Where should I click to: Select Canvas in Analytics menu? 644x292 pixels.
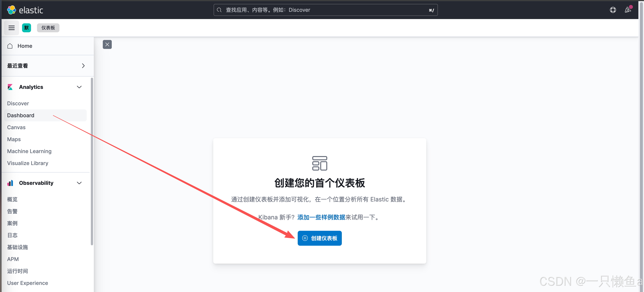tap(16, 127)
